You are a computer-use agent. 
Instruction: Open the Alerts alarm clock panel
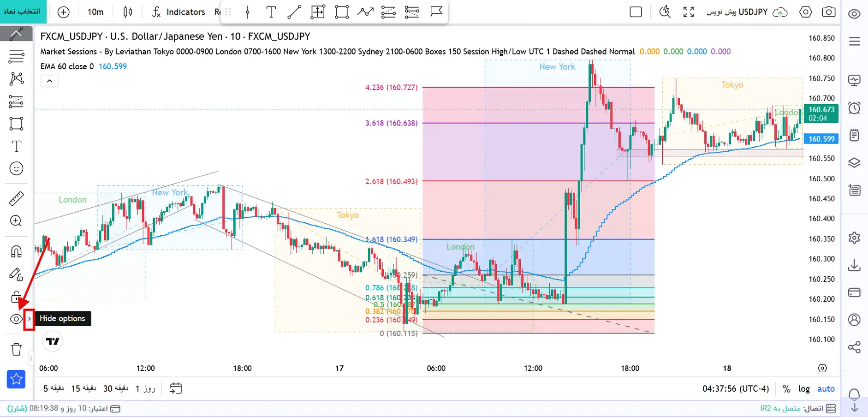coord(854,108)
